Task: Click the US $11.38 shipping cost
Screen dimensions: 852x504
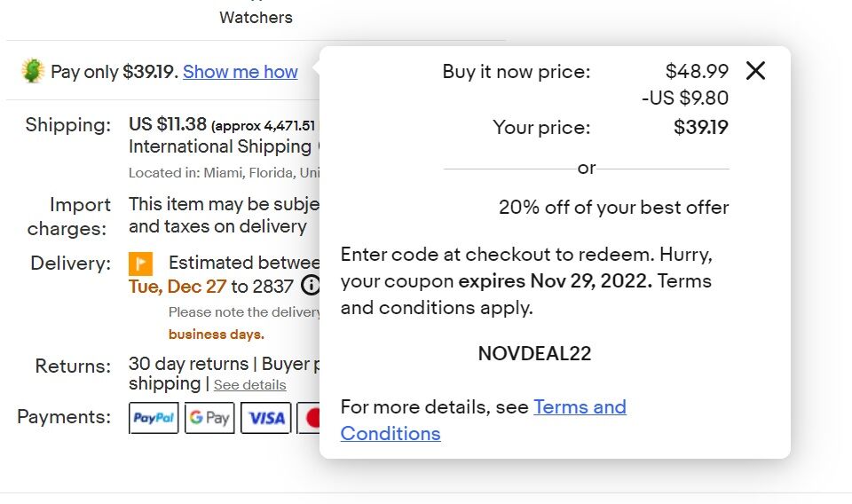Action: [x=168, y=124]
